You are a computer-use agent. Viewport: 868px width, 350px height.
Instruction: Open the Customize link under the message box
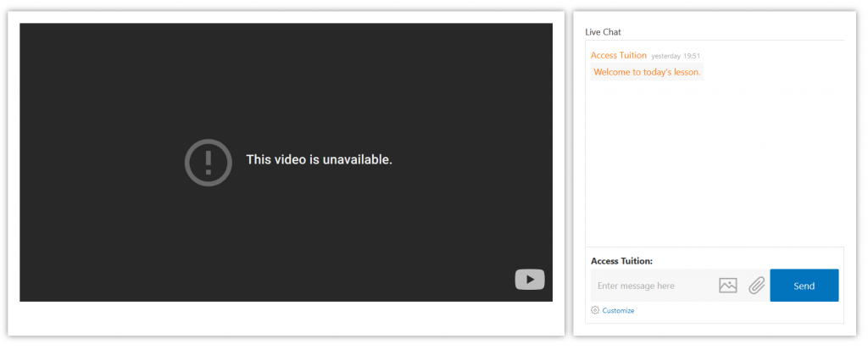(x=618, y=311)
